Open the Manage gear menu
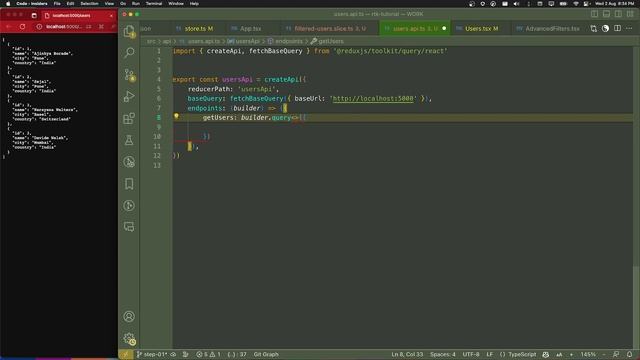 [x=129, y=338]
